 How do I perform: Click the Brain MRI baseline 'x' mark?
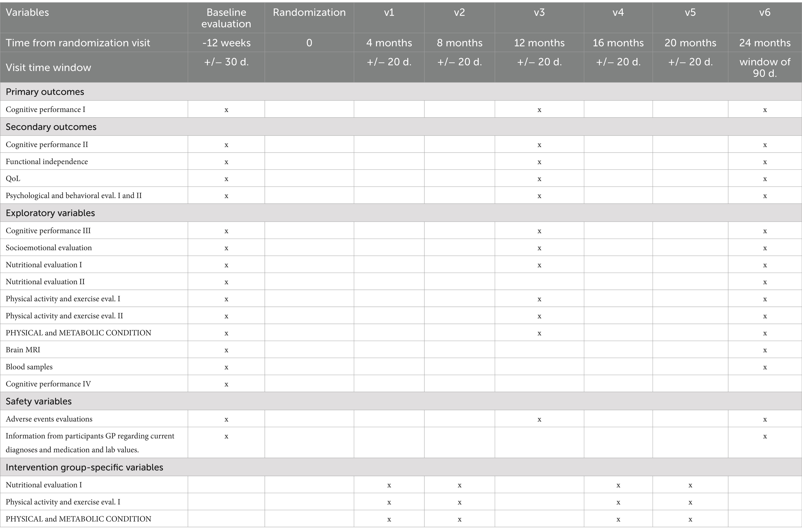226,350
